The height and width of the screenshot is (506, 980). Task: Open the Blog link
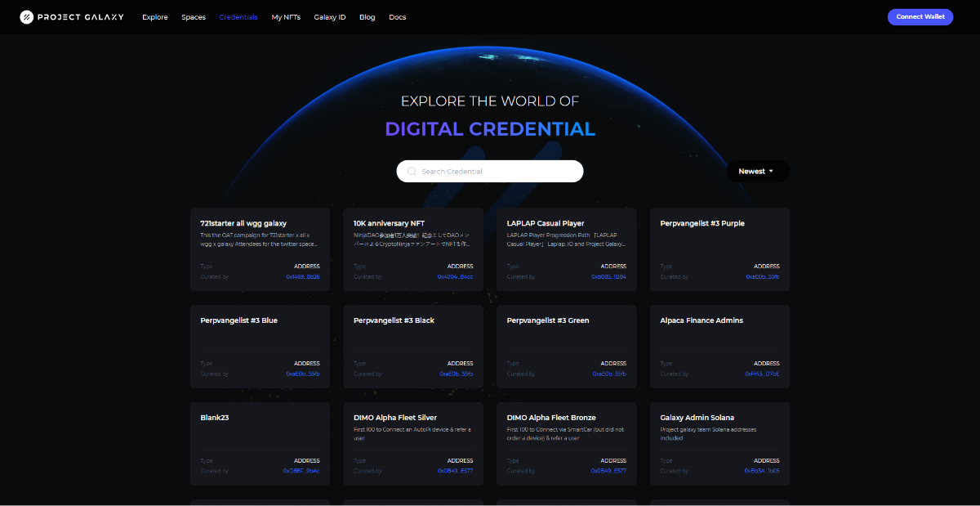tap(367, 17)
